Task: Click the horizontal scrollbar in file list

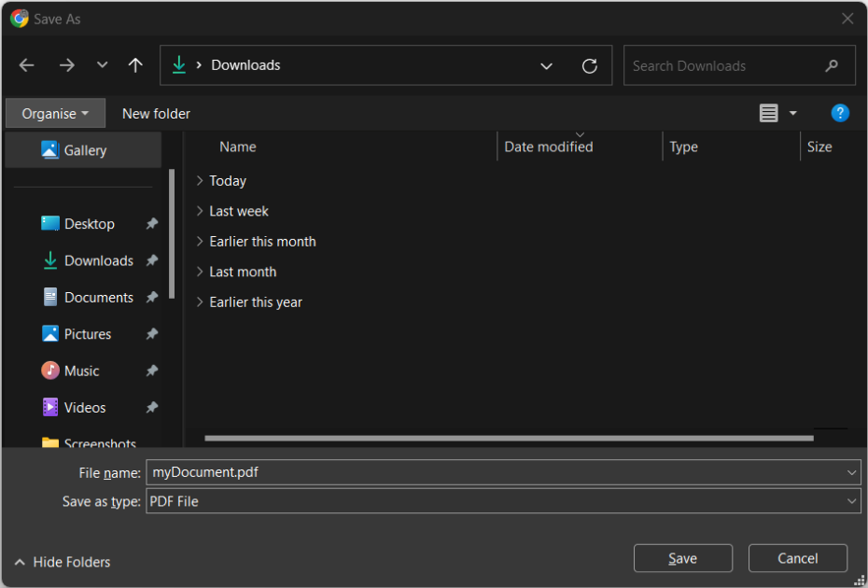Action: pos(509,438)
